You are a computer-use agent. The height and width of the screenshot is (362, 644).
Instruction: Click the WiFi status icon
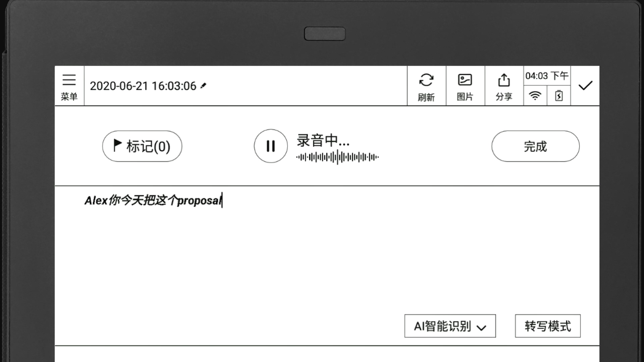(x=535, y=96)
